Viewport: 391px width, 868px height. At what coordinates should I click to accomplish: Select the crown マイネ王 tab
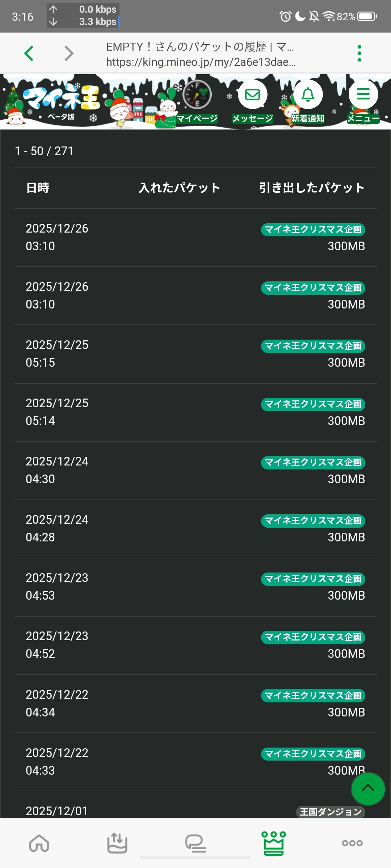(x=274, y=843)
